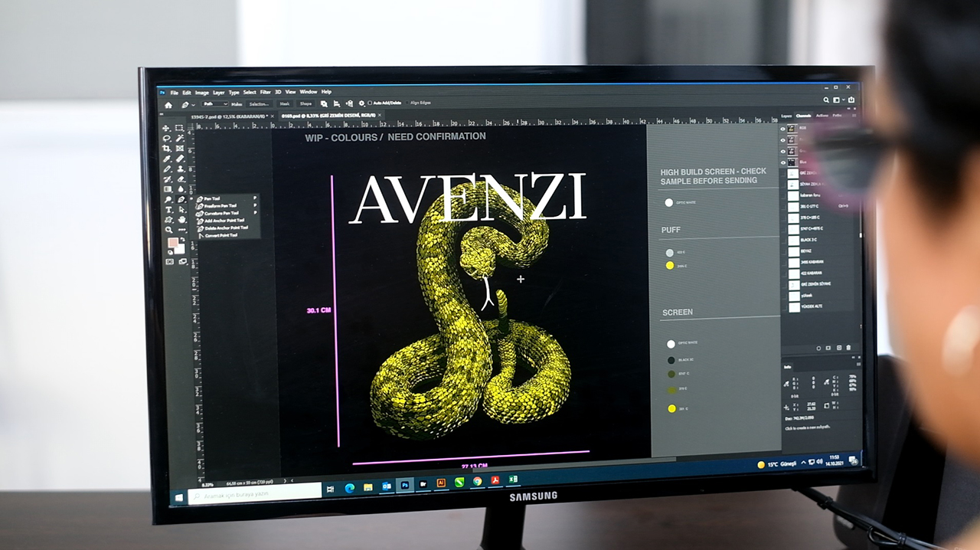The height and width of the screenshot is (550, 980).
Task: Show the BLACK 3 C channel visibility box
Action: (783, 240)
